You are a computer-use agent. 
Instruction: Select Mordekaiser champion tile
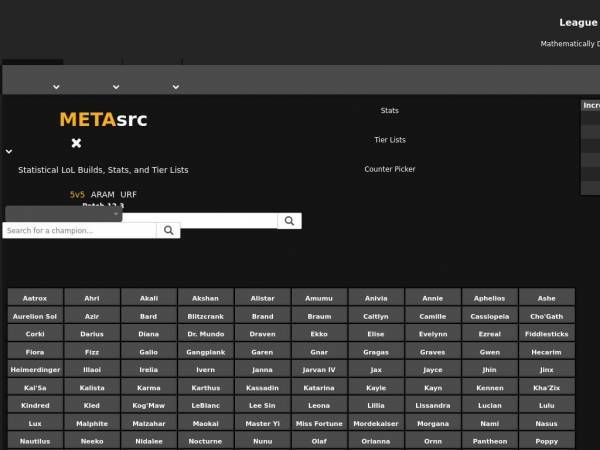click(x=376, y=423)
